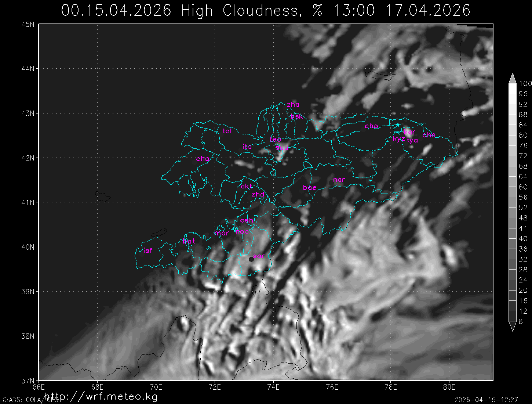Click the 'tal' station marker label
The image size is (532, 404).
click(x=227, y=131)
